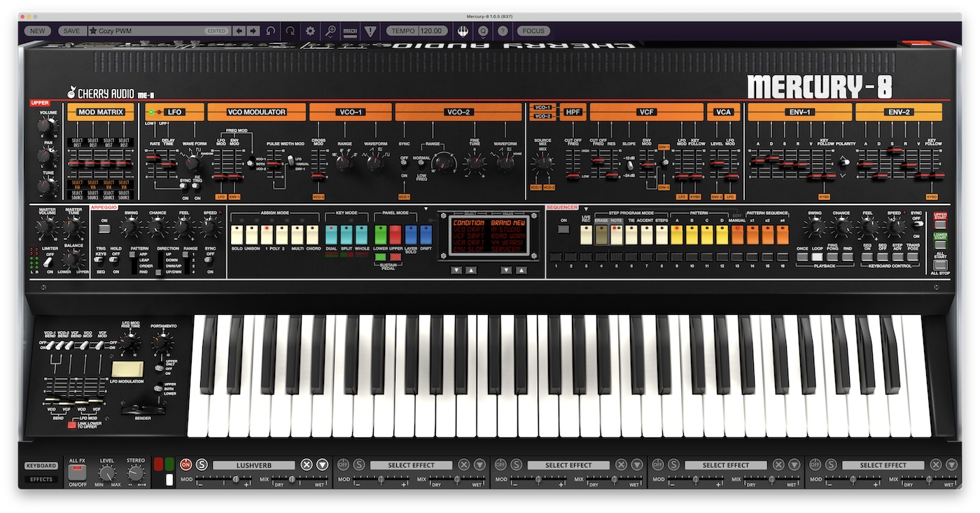Click the zoom magnifier icon
Screen dimensions: 980x513
pyautogui.click(x=330, y=31)
